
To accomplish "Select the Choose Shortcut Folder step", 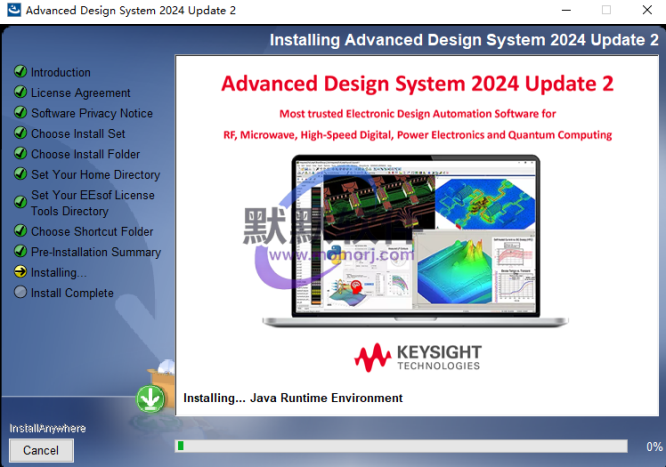I will pos(92,232).
